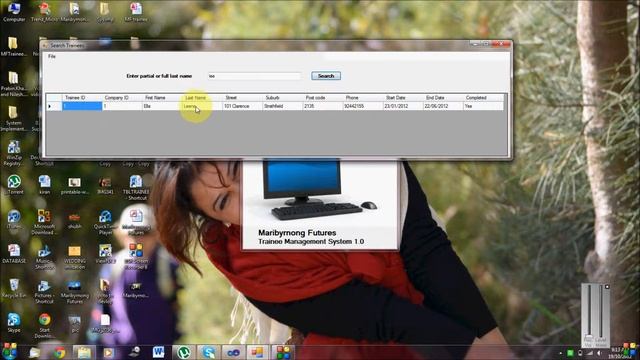Open the pic desktop icon
Viewport: 640px width, 360px height.
[75, 323]
